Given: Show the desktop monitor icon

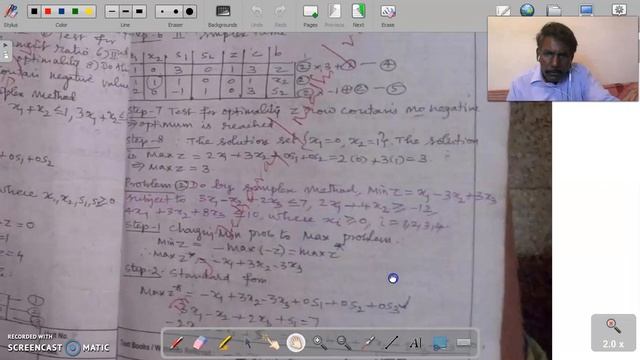Looking at the screenshot, I should click(x=586, y=10).
